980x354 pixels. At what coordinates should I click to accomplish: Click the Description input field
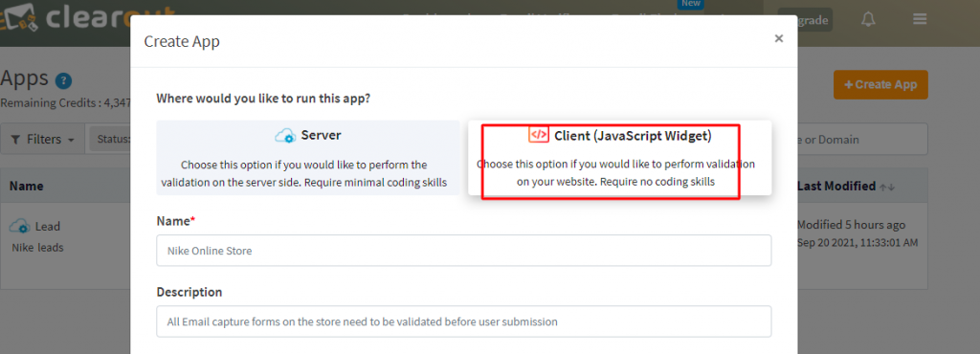pos(464,321)
